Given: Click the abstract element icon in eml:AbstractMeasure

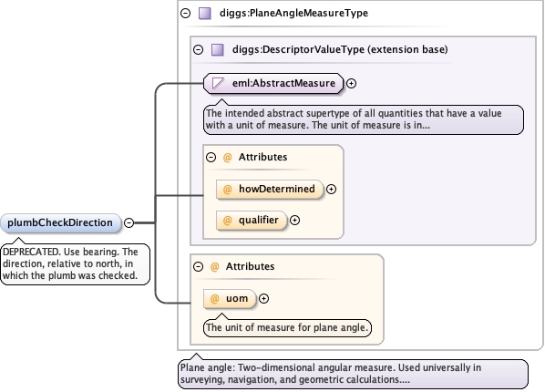Looking at the screenshot, I should 218,84.
